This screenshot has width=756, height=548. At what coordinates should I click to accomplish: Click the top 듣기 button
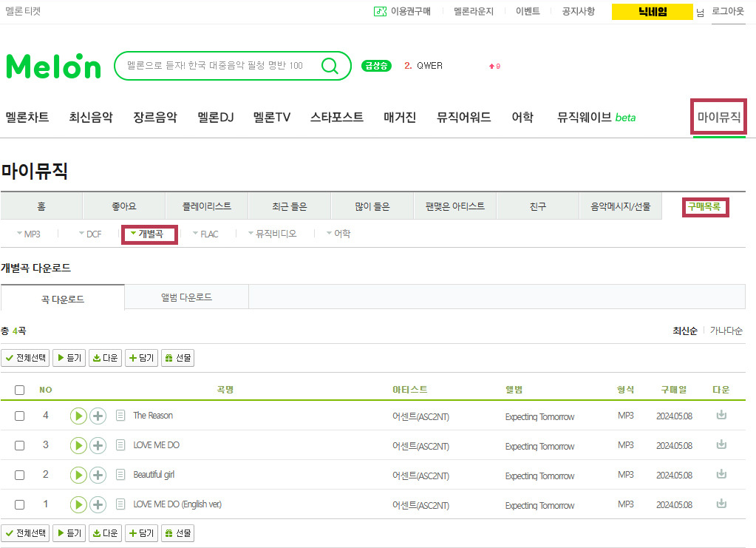pos(69,358)
